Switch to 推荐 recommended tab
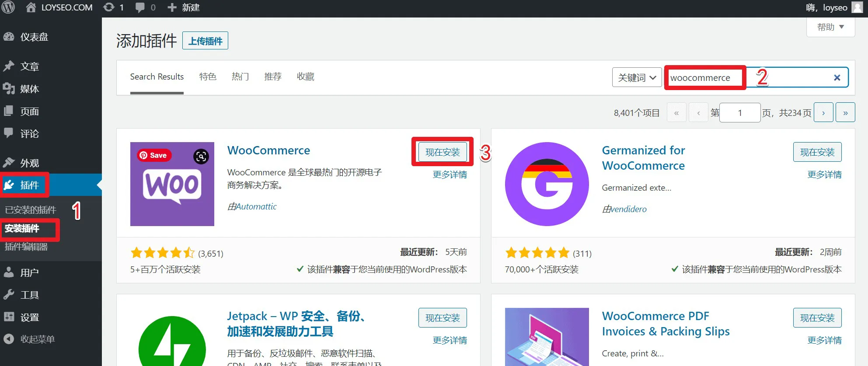Viewport: 868px width, 366px height. click(x=273, y=77)
